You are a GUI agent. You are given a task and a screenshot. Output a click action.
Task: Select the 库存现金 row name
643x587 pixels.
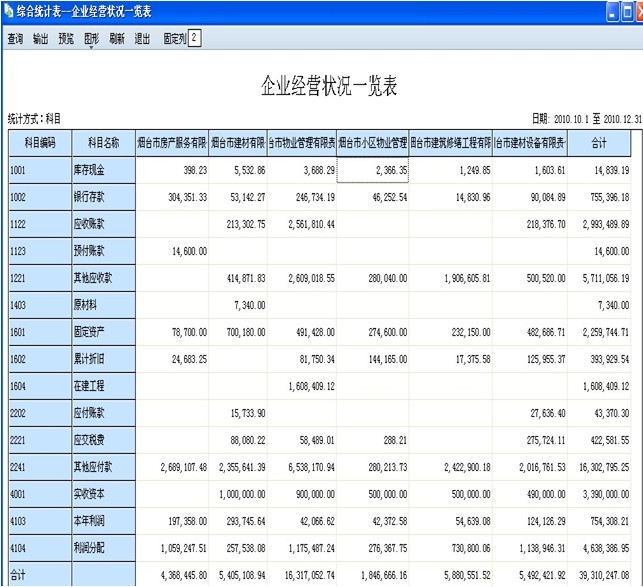point(103,170)
